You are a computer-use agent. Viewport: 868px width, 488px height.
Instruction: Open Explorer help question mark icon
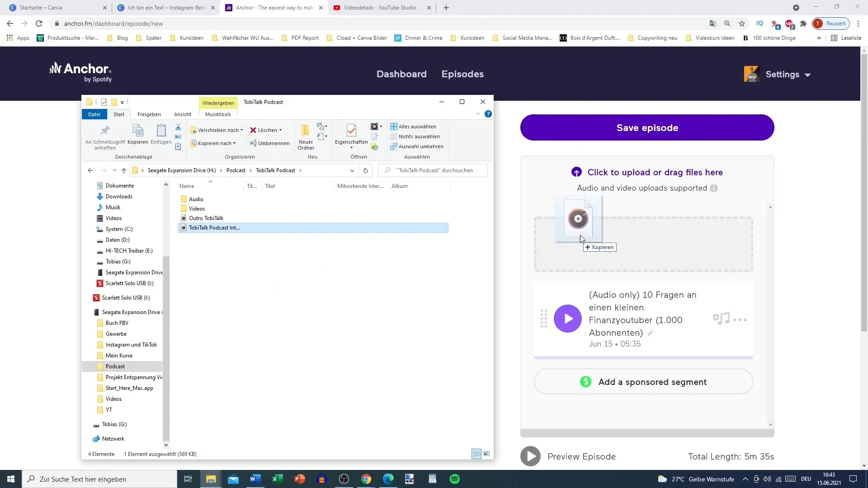pyautogui.click(x=488, y=114)
